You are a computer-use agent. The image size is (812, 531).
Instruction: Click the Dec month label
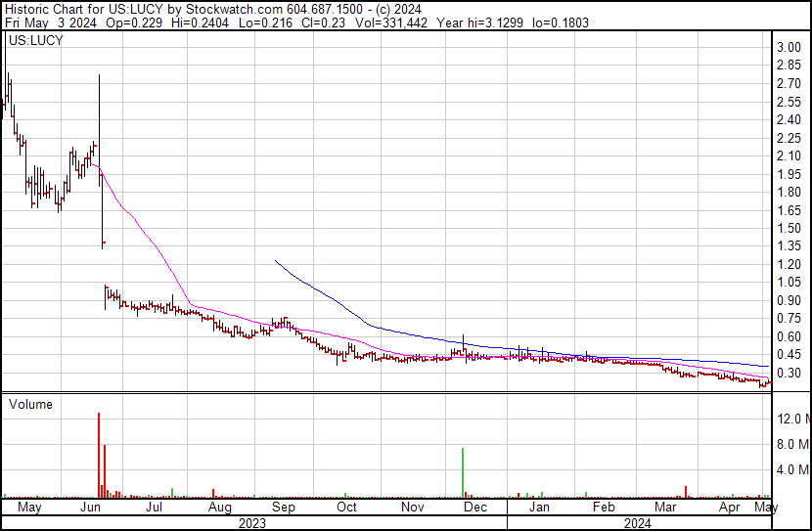(475, 507)
